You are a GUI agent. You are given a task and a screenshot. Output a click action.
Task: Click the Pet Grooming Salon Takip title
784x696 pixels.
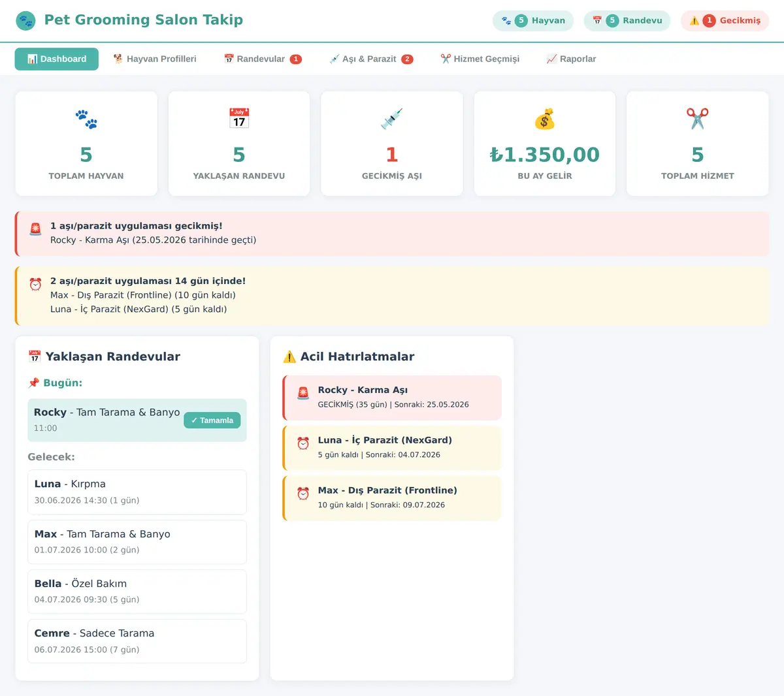click(144, 20)
